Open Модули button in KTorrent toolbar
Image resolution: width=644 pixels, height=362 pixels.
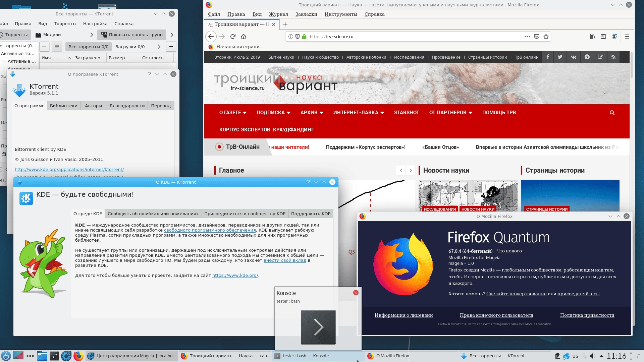[x=48, y=35]
